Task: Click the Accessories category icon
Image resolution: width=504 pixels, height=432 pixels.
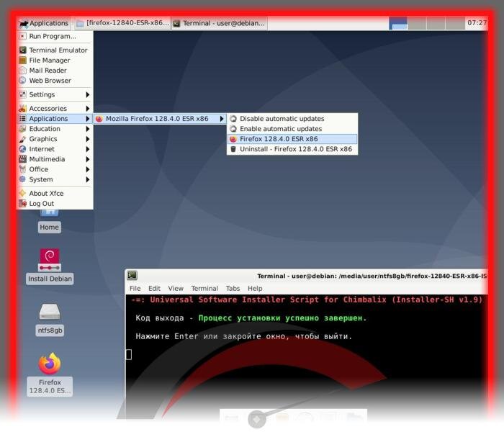Action: (22, 108)
